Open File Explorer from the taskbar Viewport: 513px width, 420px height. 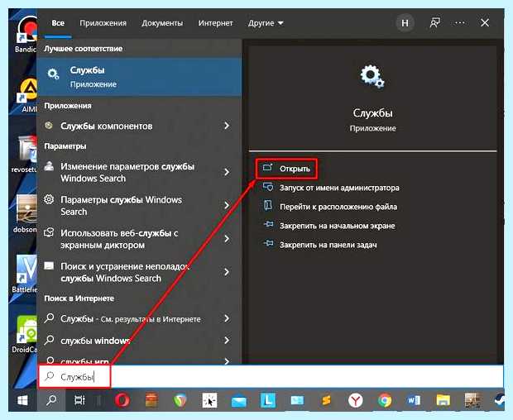(443, 400)
